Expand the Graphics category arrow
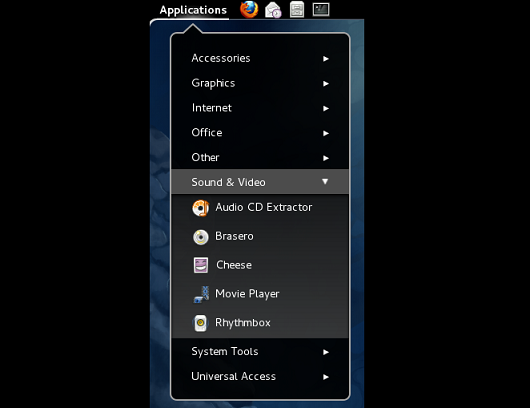Viewport: 530px width, 408px height. coord(326,83)
